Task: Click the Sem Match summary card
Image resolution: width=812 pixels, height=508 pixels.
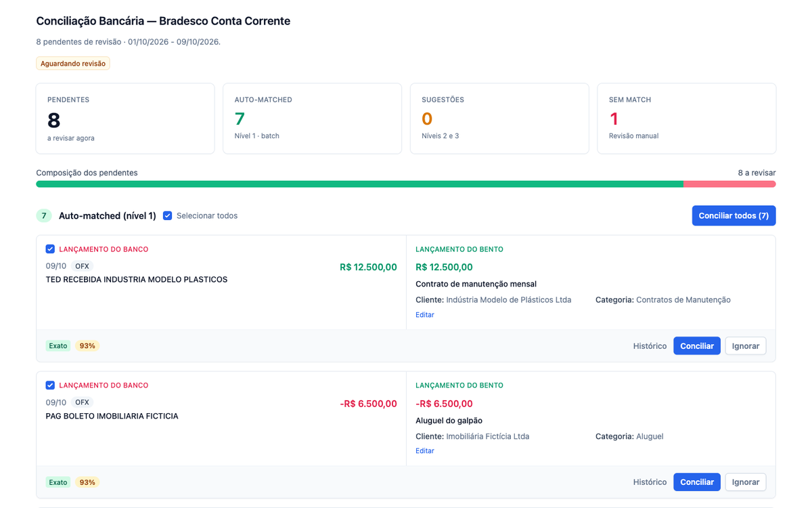Action: [x=687, y=119]
